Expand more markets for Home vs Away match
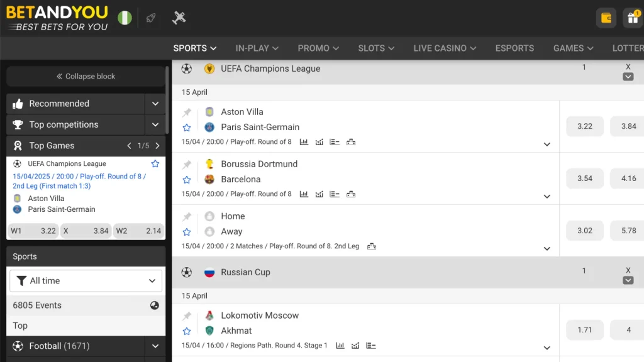Image resolution: width=644 pixels, height=362 pixels. pyautogui.click(x=547, y=249)
